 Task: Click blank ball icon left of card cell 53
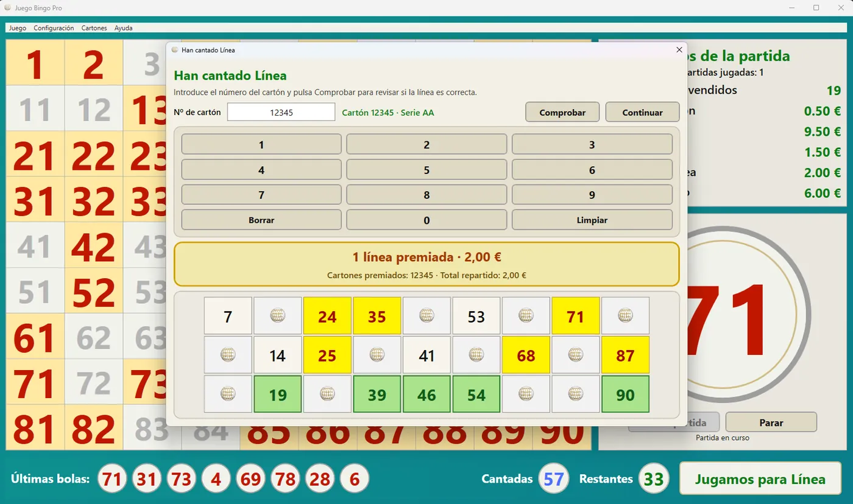click(x=426, y=316)
